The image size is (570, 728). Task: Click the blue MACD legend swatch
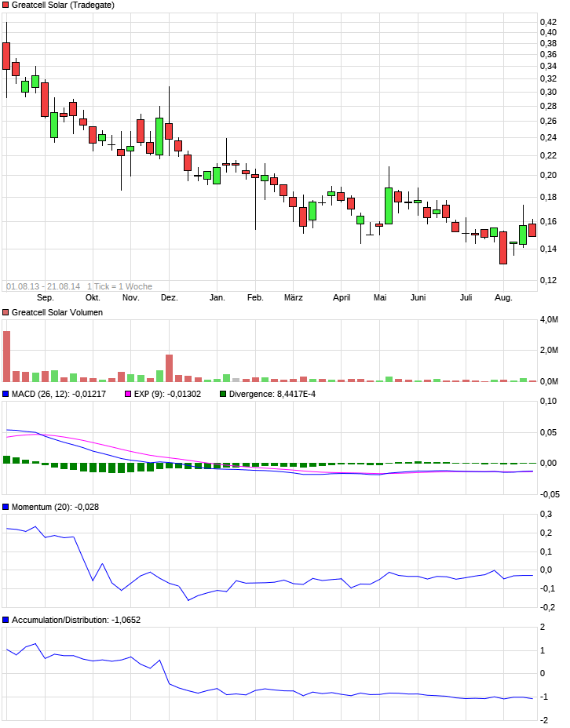[5, 394]
